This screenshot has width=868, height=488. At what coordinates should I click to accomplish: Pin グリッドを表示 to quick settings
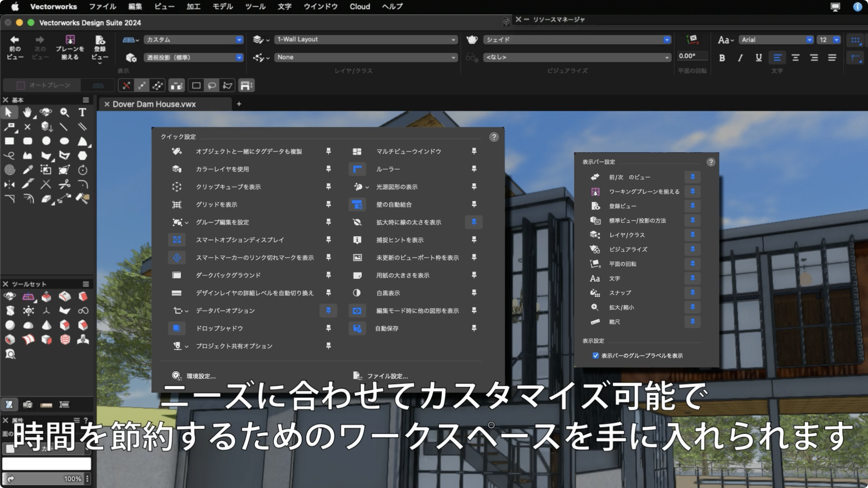(328, 204)
